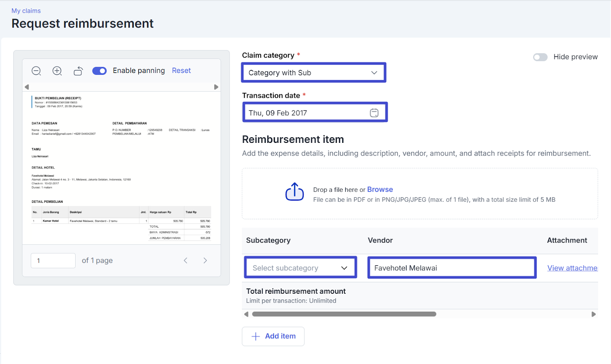This screenshot has width=611, height=364.
Task: Open the View attachment link
Action: [572, 268]
